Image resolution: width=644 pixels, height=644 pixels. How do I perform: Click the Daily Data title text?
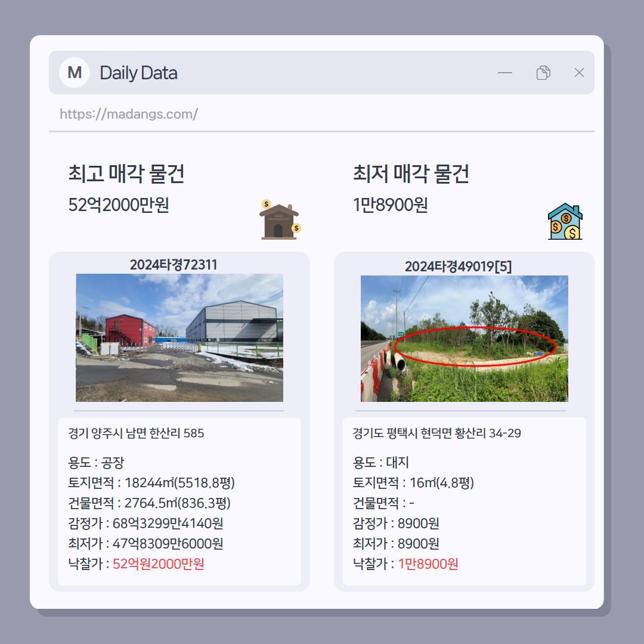coord(139,73)
